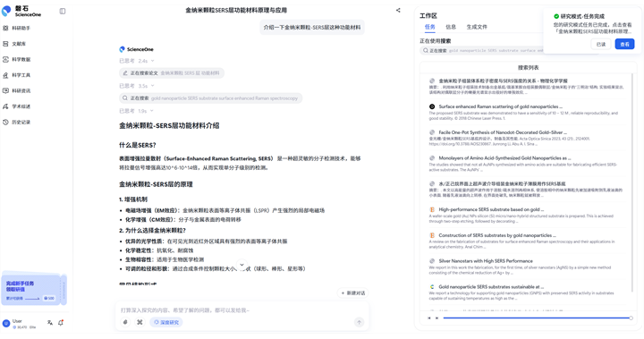Open result Gold nanoparticle SERS substrates sustainable at

(x=491, y=287)
